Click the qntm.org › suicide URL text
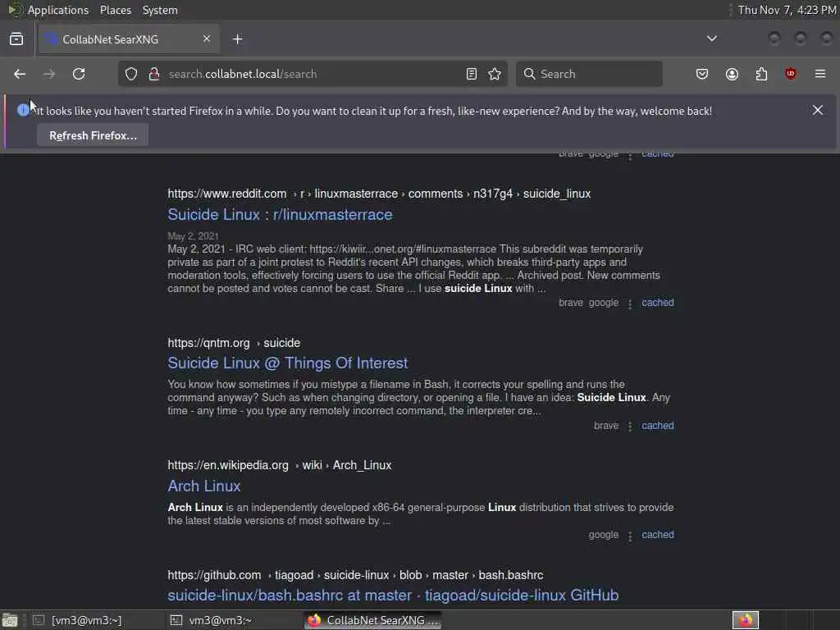This screenshot has width=840, height=630. (x=234, y=343)
